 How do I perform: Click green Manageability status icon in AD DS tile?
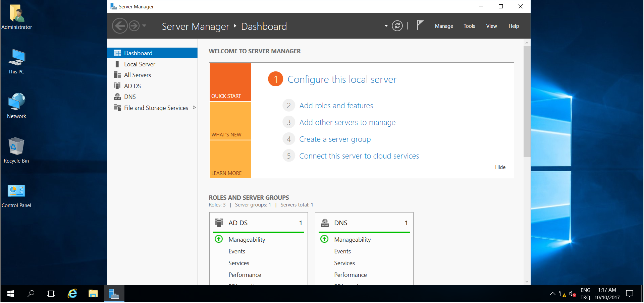click(219, 239)
